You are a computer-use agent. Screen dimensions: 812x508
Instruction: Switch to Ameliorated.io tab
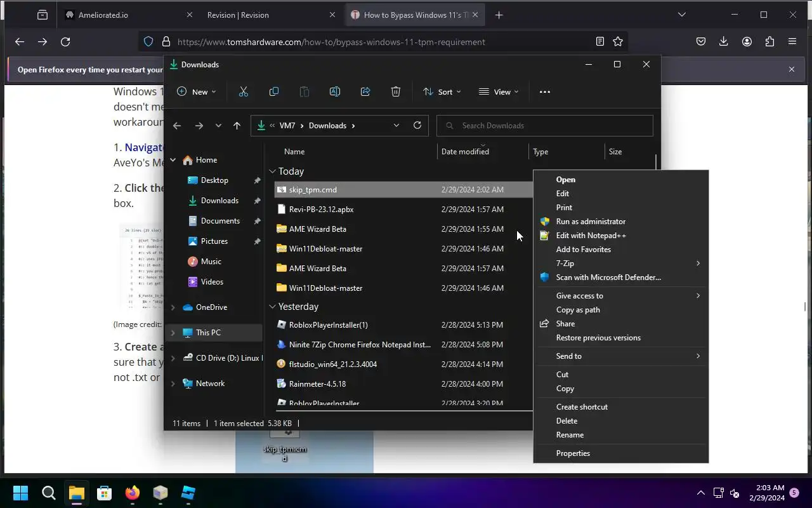[x=129, y=15]
